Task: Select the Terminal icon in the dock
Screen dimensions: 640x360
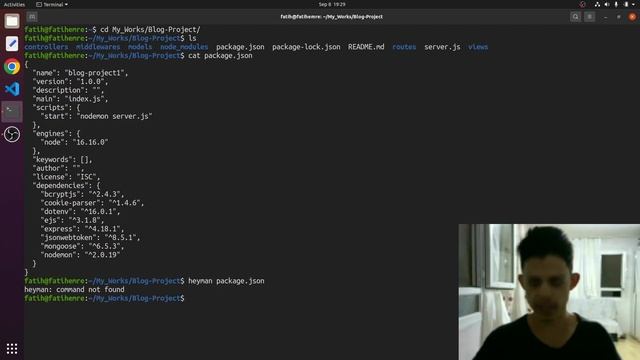Action: (12, 111)
